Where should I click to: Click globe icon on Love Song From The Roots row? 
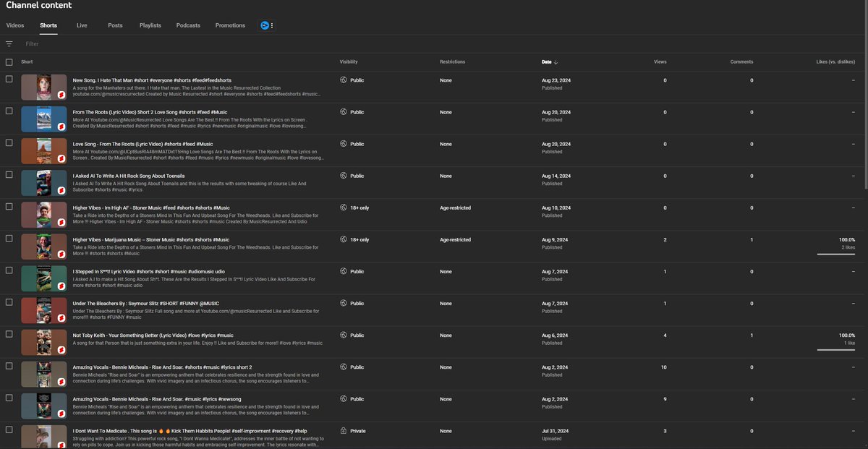coord(344,144)
